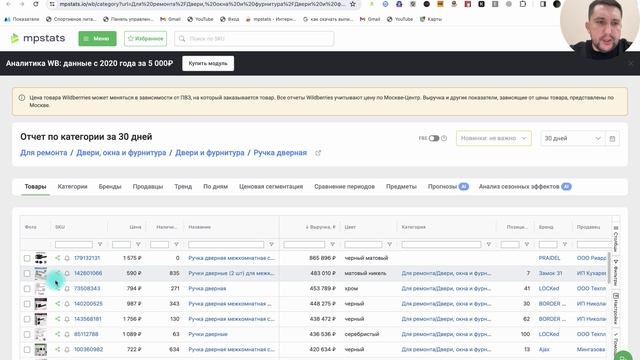Reload the page with browser refresh icon

pos(36,4)
